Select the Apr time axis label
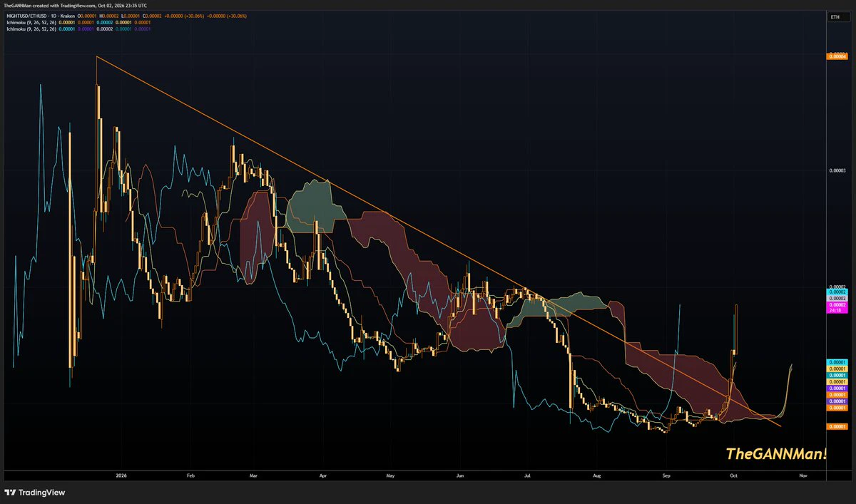 tap(322, 474)
